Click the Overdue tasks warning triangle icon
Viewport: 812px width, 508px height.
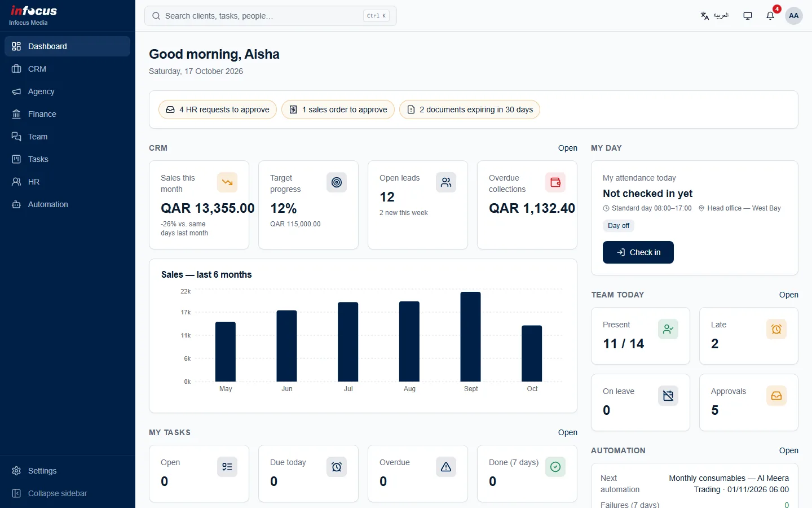pyautogui.click(x=446, y=467)
